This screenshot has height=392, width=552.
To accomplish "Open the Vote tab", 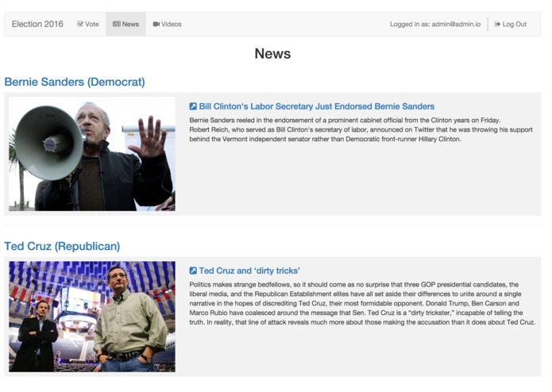I will [88, 25].
